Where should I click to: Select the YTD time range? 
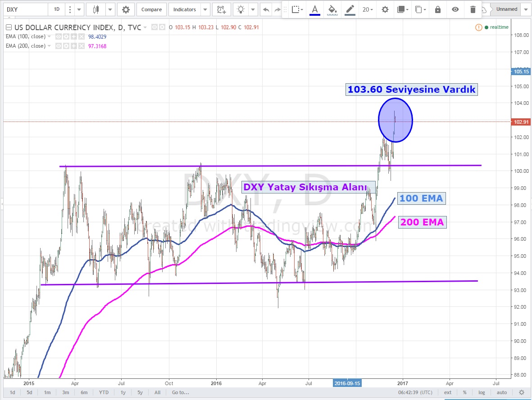pos(104,392)
